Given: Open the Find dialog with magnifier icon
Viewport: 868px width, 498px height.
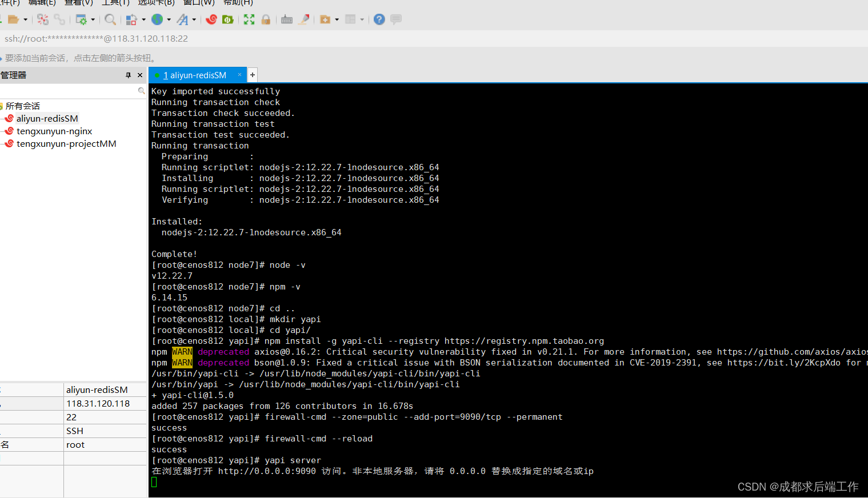Looking at the screenshot, I should click(110, 19).
